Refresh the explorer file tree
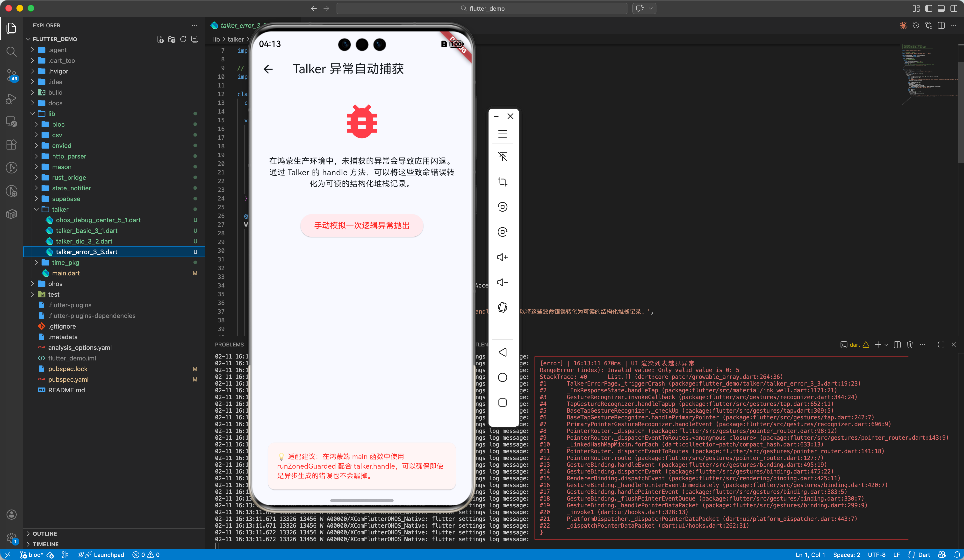The height and width of the screenshot is (560, 964). point(183,39)
